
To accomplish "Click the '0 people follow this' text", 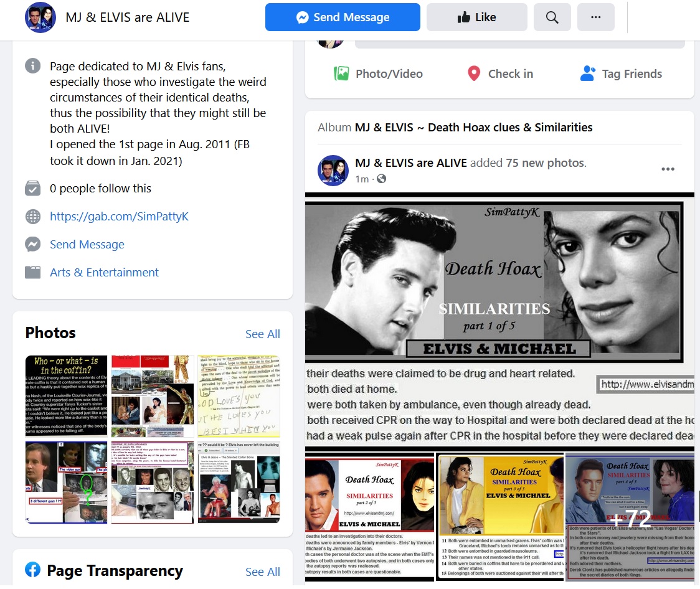I will pyautogui.click(x=100, y=188).
